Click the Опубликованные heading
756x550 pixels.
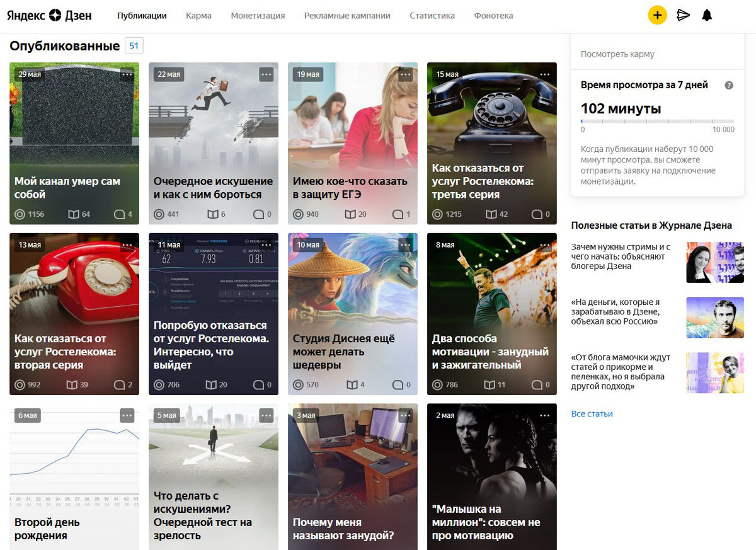(64, 45)
